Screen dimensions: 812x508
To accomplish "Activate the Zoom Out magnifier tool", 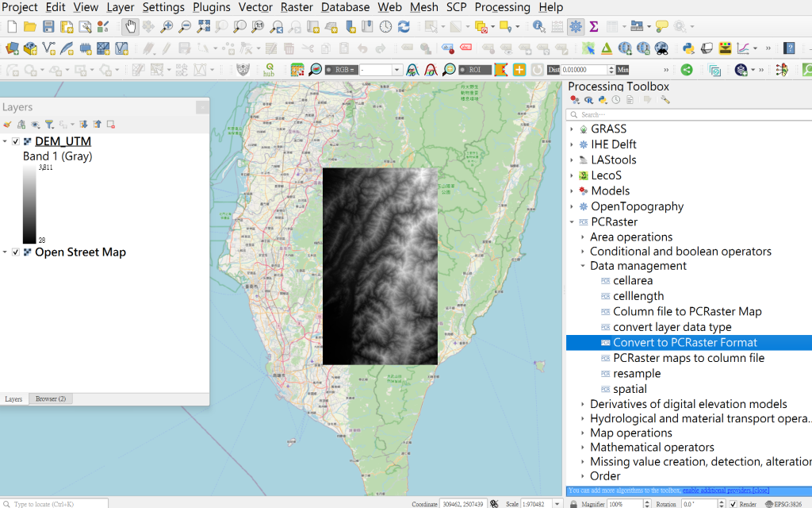I will [184, 26].
